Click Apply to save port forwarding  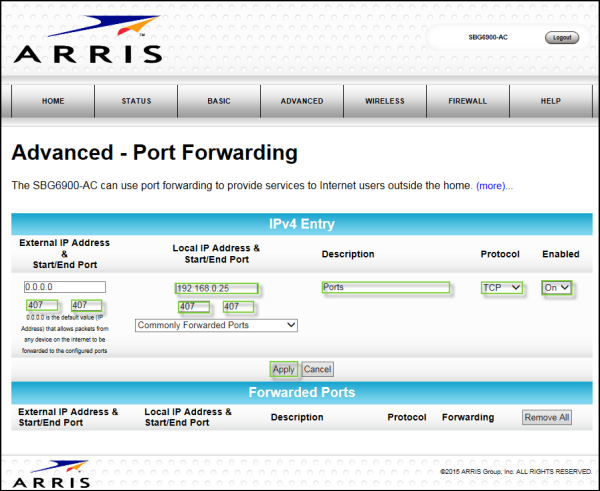(283, 369)
